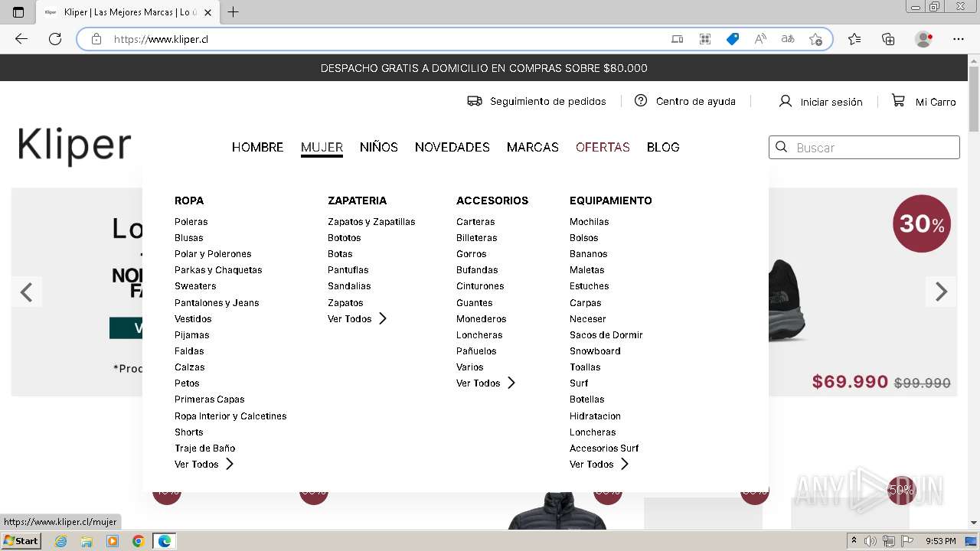The image size is (980, 551).
Task: Select Pantalones y Jeans category
Action: [217, 303]
